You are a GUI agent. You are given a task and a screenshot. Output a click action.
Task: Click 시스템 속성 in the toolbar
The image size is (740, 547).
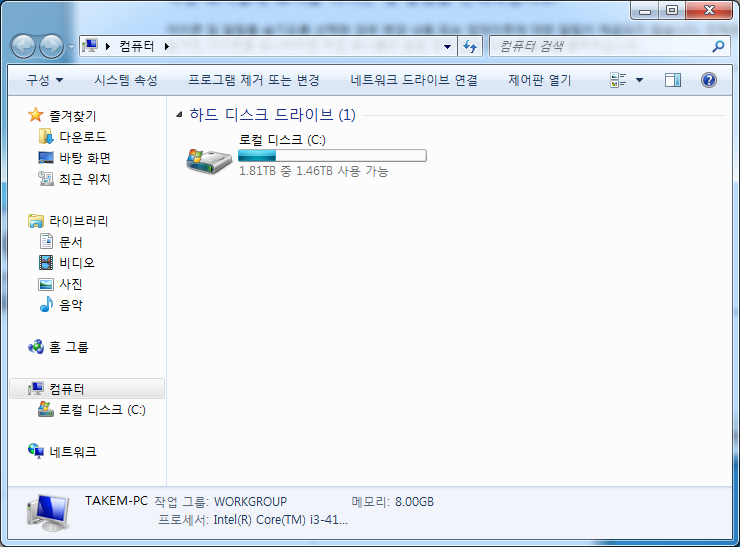point(126,80)
